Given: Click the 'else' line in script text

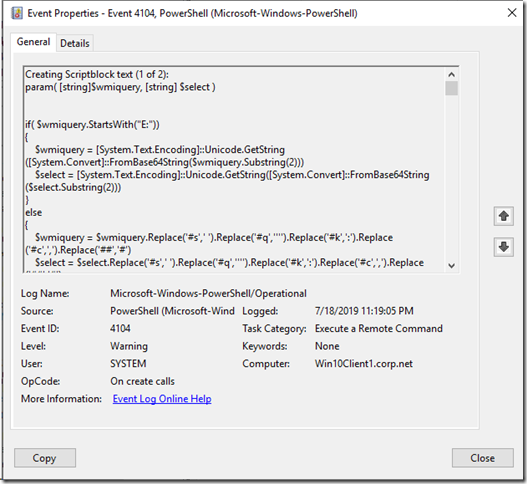Looking at the screenshot, I should tap(33, 212).
